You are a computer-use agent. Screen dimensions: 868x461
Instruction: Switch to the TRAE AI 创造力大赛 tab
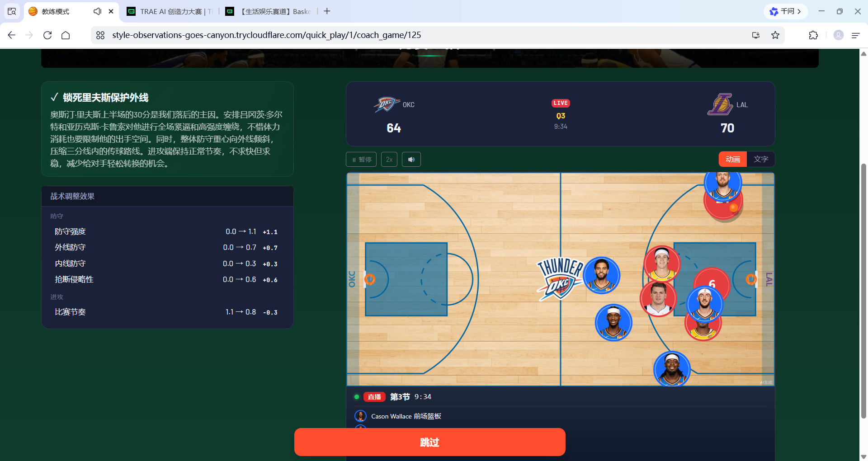[x=170, y=11]
